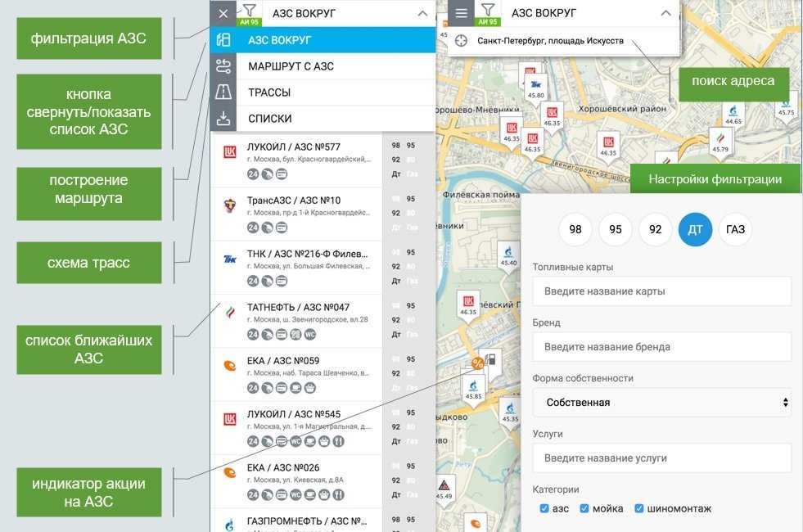Open ЛУКОЙЛ / АЗС №545 list entry
The height and width of the screenshot is (532, 803).
(x=297, y=428)
